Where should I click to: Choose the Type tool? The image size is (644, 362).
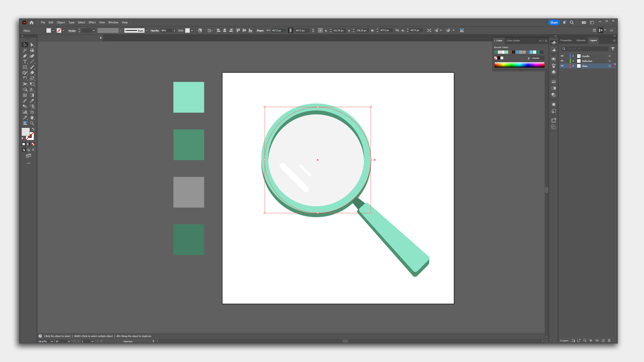25,62
